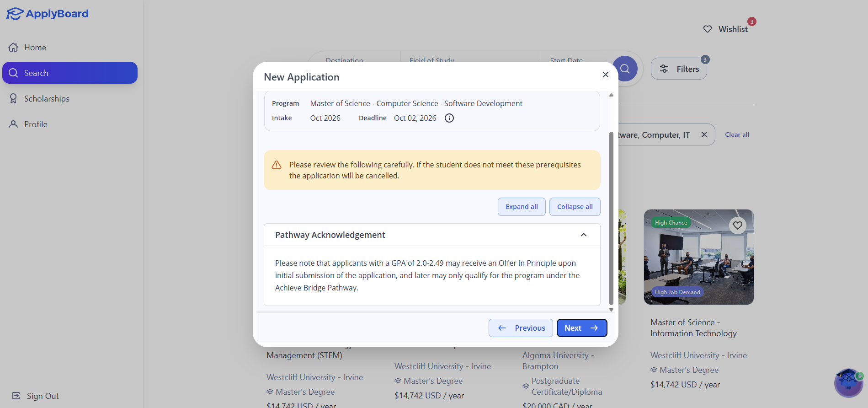Collapse the Pathway Acknowledgement section chevron

[x=584, y=235]
